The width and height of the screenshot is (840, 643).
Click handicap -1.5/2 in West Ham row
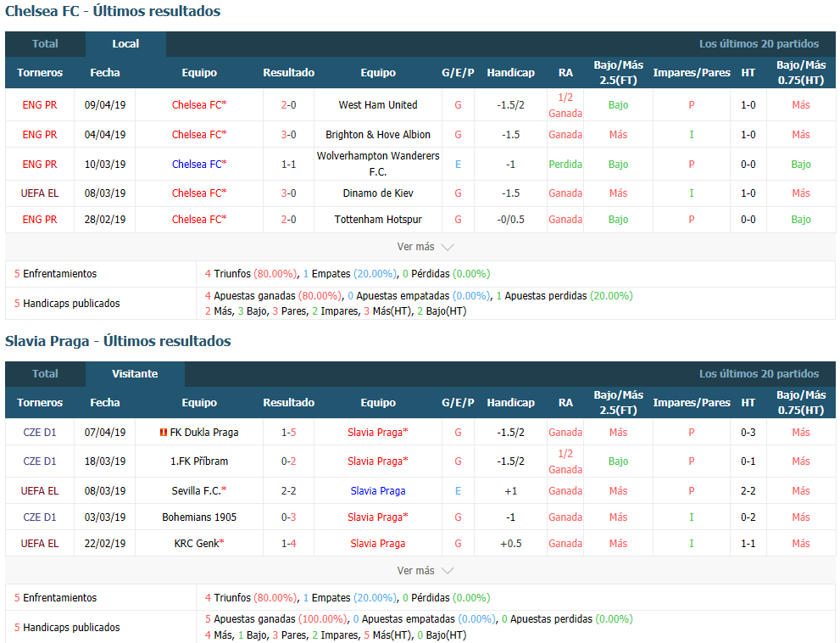(x=510, y=105)
